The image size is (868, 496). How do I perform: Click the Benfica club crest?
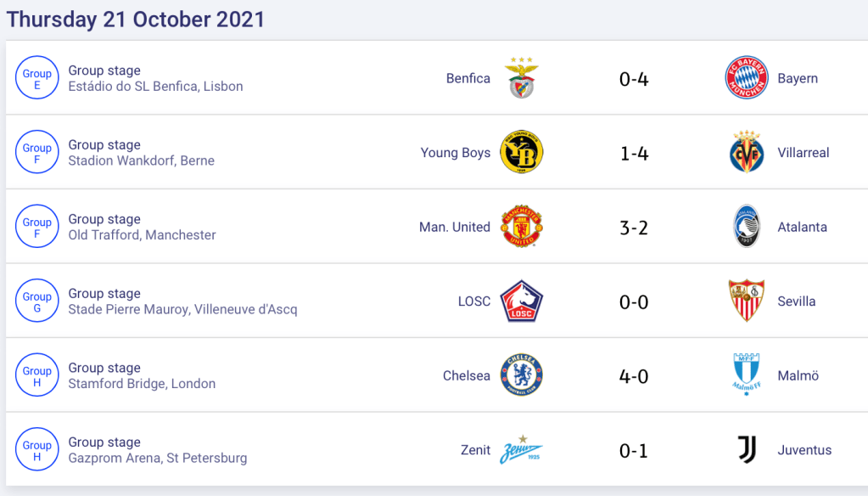click(x=522, y=78)
